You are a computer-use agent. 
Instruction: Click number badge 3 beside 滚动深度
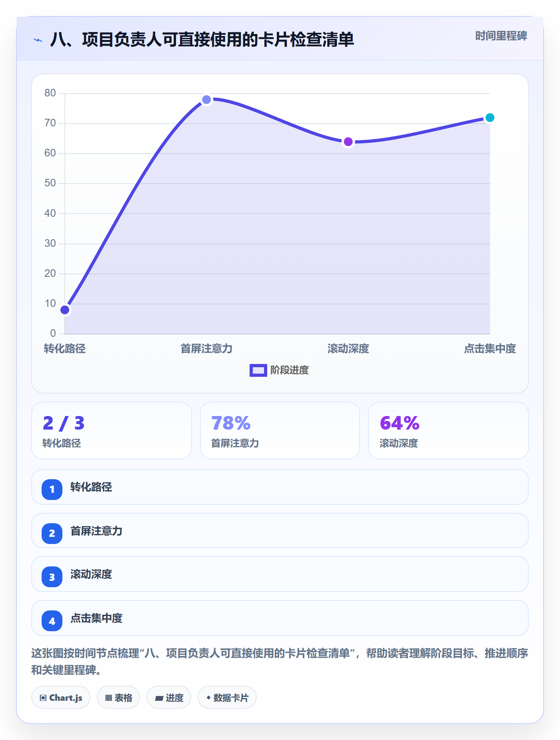[52, 577]
